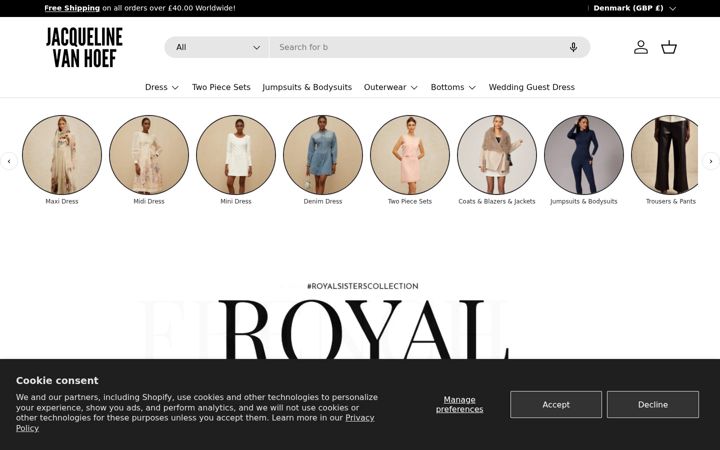Open the Jacqueline Van Hoef logo

pyautogui.click(x=84, y=47)
